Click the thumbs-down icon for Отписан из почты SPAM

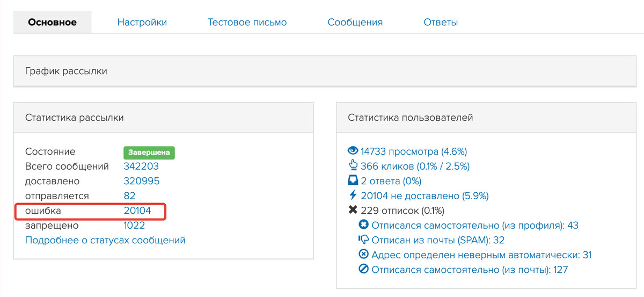click(363, 240)
